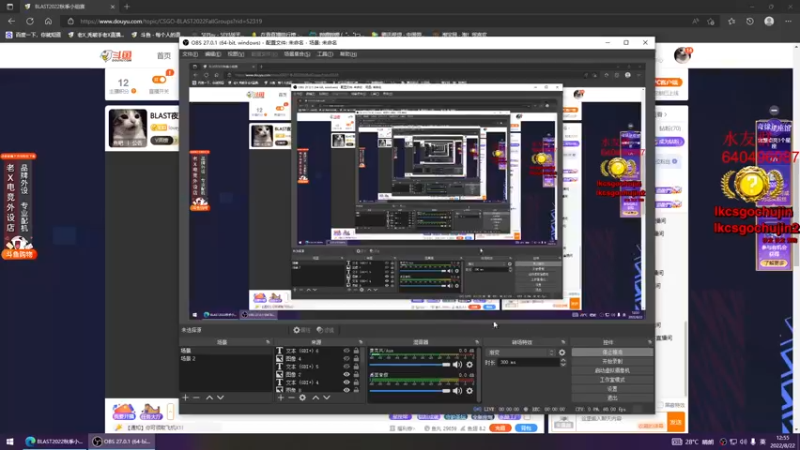Screen dimensions: 800x450
Task: Open source properties with the gear icon under the 来源 list
Action: point(303,397)
